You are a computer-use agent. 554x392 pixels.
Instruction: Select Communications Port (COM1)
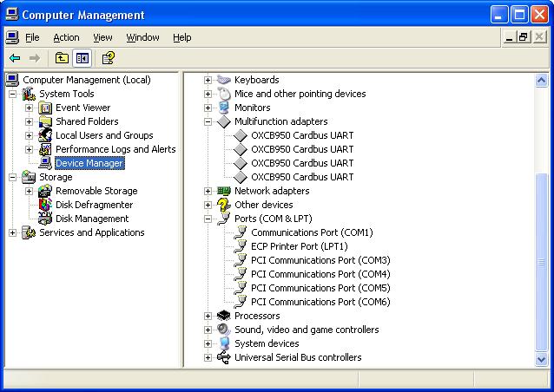tap(312, 232)
